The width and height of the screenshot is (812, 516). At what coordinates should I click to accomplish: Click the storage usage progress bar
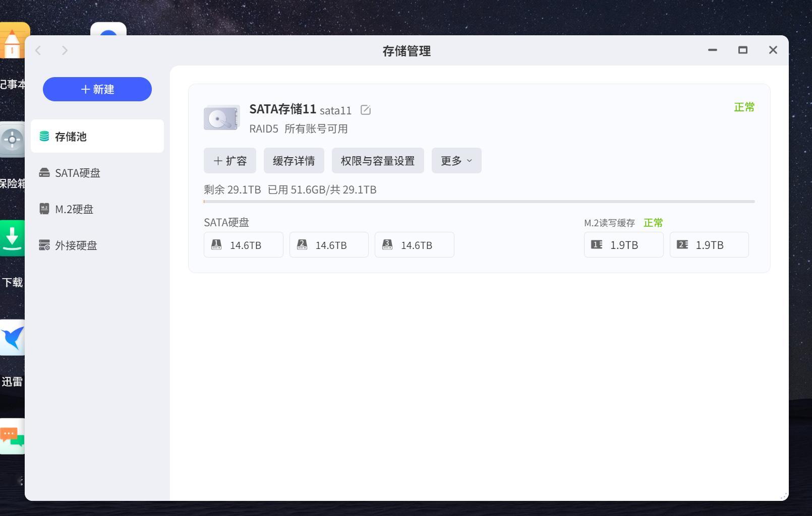pyautogui.click(x=479, y=202)
